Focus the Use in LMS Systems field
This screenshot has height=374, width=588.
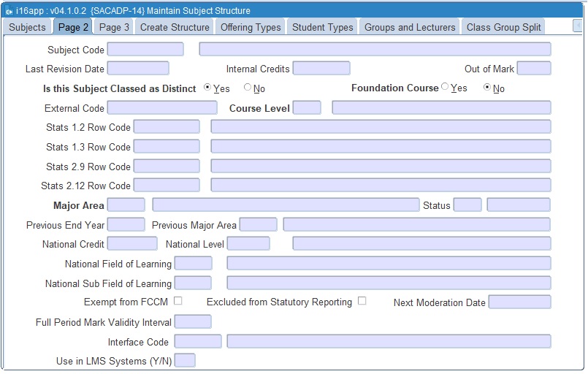coord(185,361)
